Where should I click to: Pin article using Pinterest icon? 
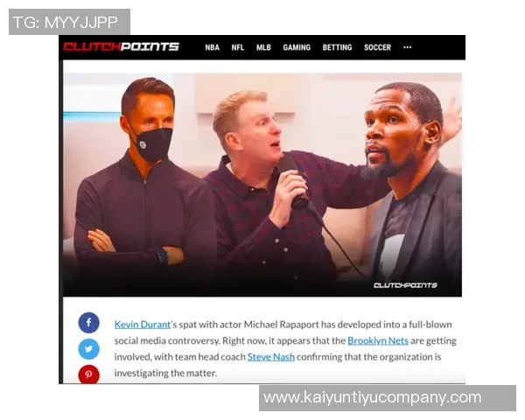coord(88,374)
